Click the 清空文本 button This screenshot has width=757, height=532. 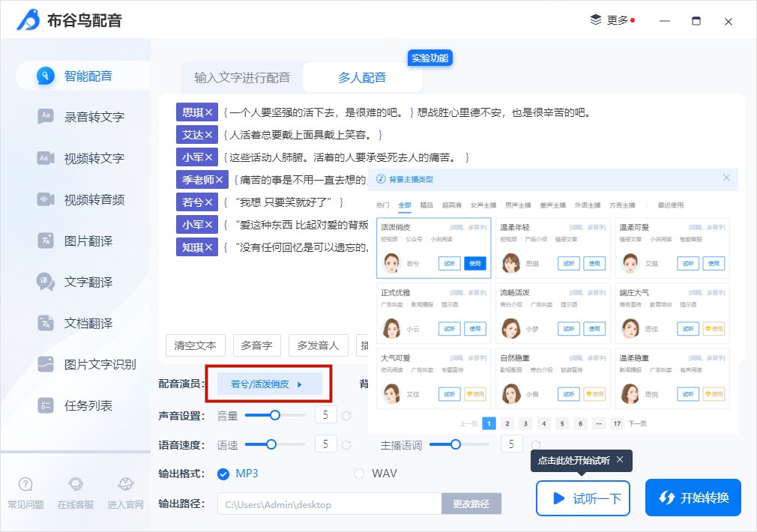pyautogui.click(x=196, y=345)
